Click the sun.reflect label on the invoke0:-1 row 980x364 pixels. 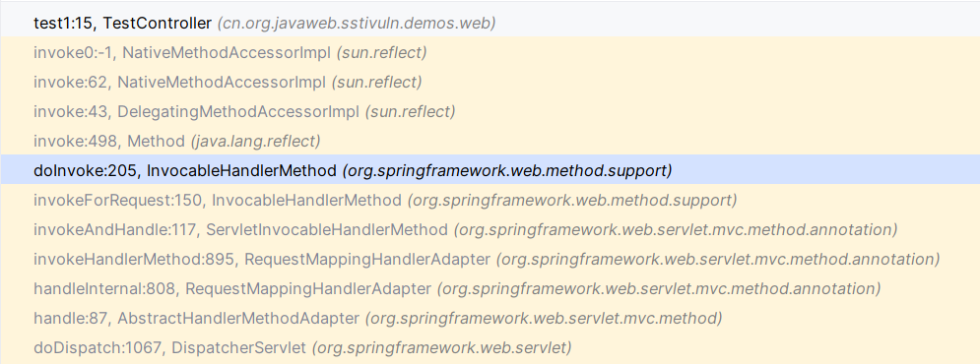coord(382,53)
